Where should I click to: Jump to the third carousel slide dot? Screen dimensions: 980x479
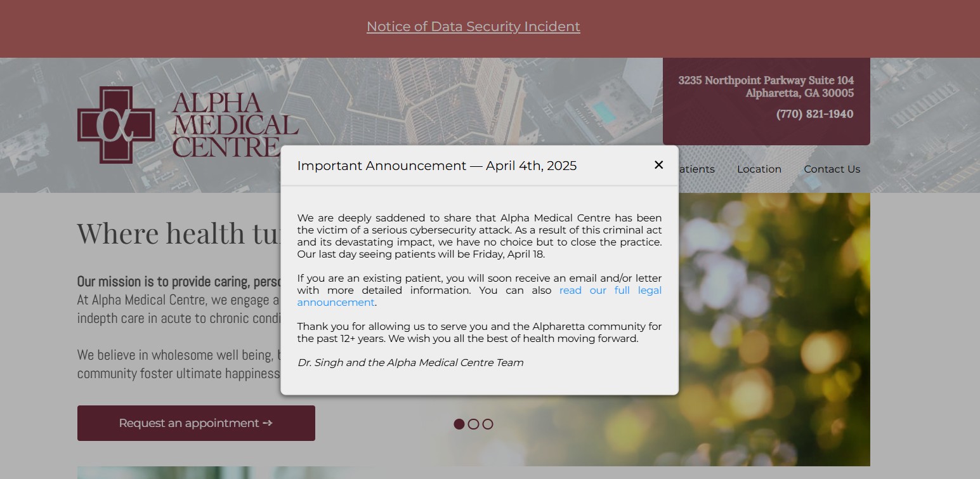pos(487,424)
